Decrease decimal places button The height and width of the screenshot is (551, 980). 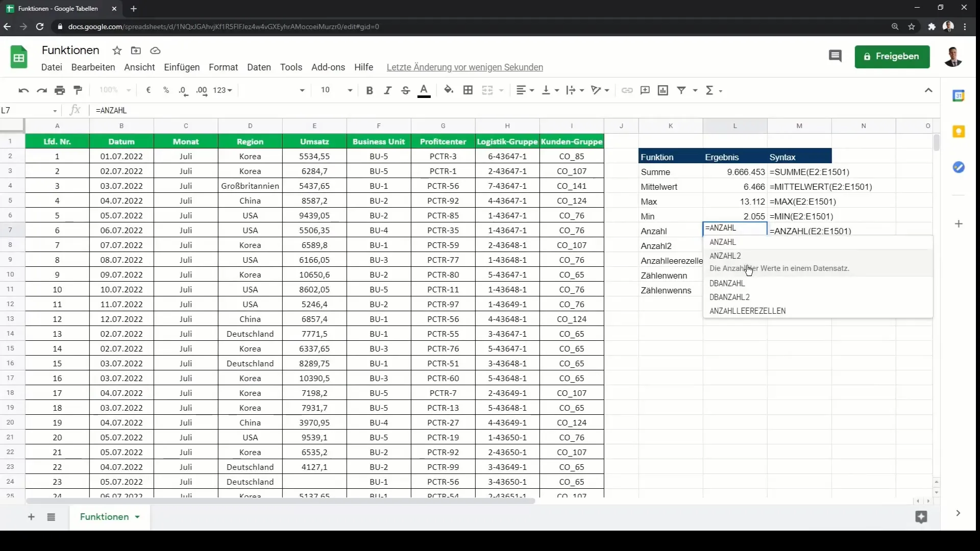[x=183, y=90]
